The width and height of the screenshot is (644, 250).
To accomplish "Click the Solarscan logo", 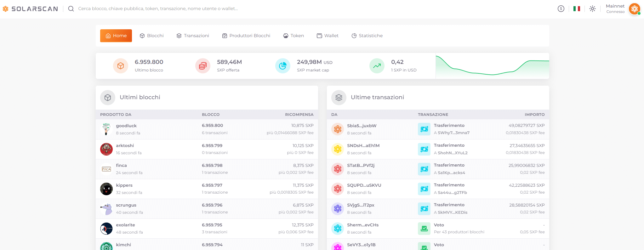I will tap(30, 9).
